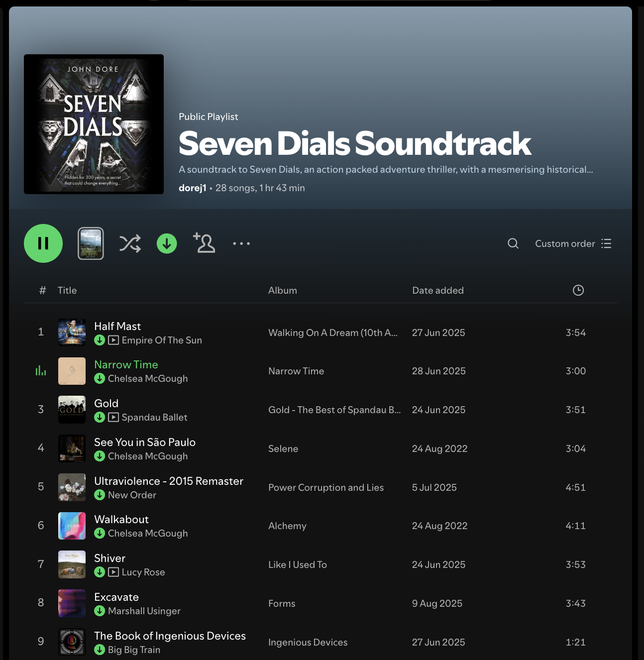Click the music video icon on Gold
Viewport: 644px width, 660px height.
coord(113,417)
